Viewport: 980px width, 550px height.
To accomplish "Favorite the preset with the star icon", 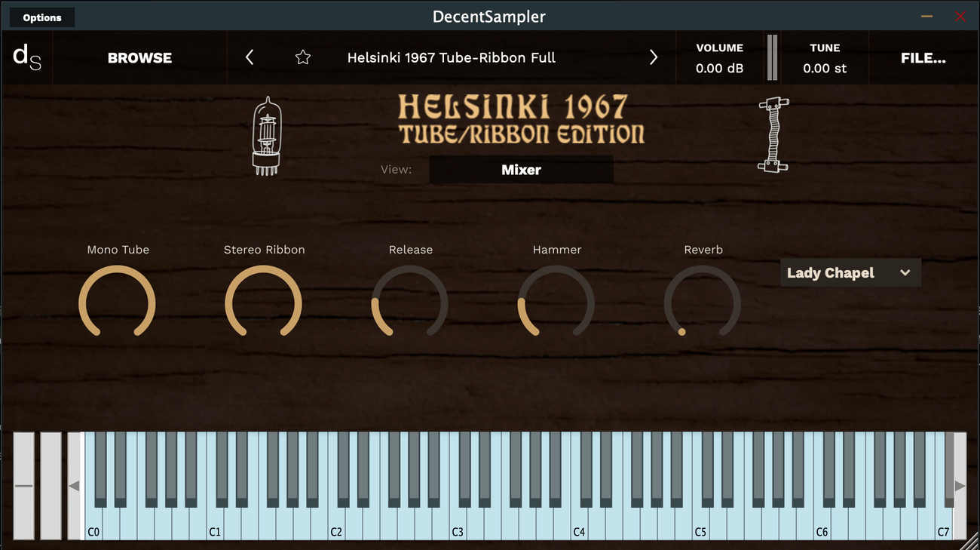I will 303,57.
